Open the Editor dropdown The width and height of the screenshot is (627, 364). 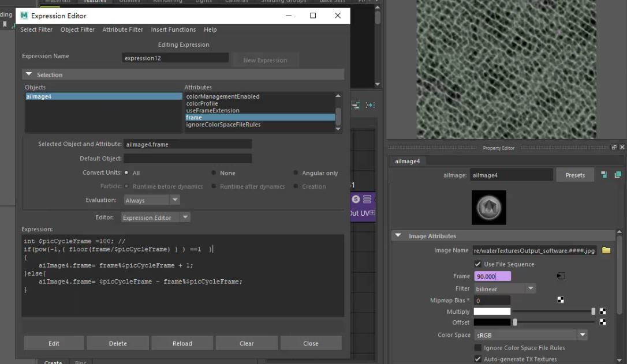[x=155, y=217]
